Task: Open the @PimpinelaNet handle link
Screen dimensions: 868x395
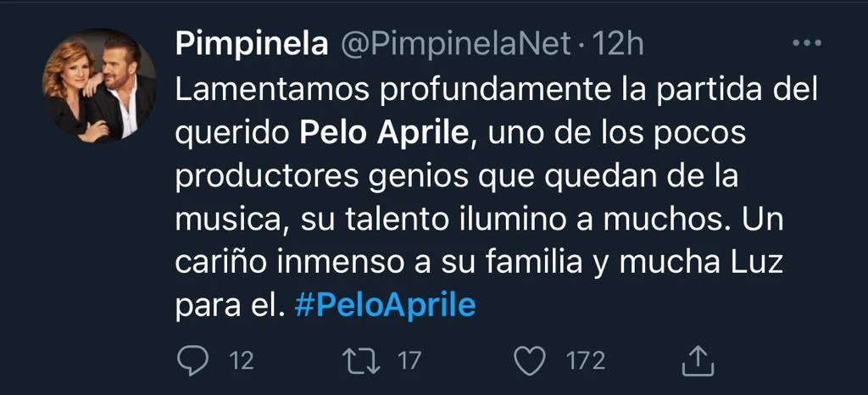Action: pyautogui.click(x=455, y=44)
